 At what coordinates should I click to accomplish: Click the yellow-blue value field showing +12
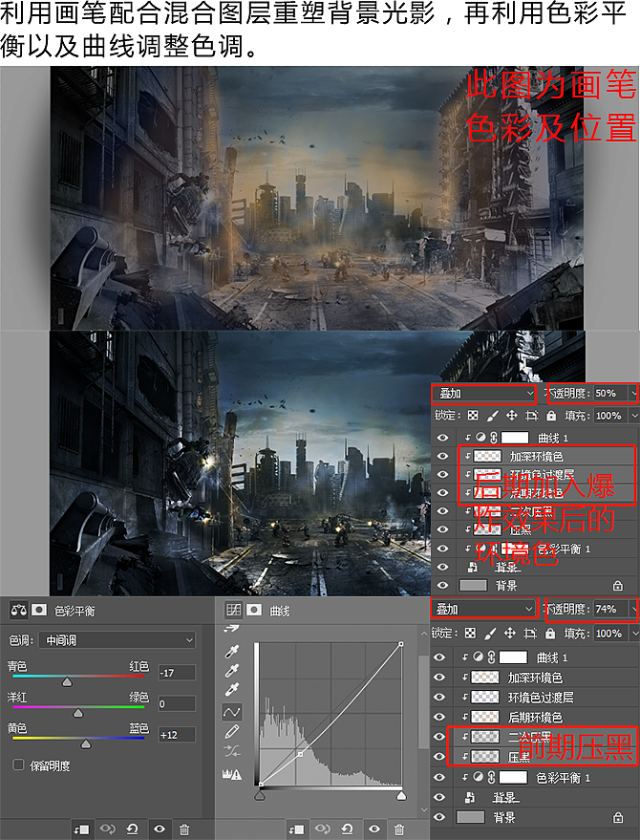(x=177, y=735)
